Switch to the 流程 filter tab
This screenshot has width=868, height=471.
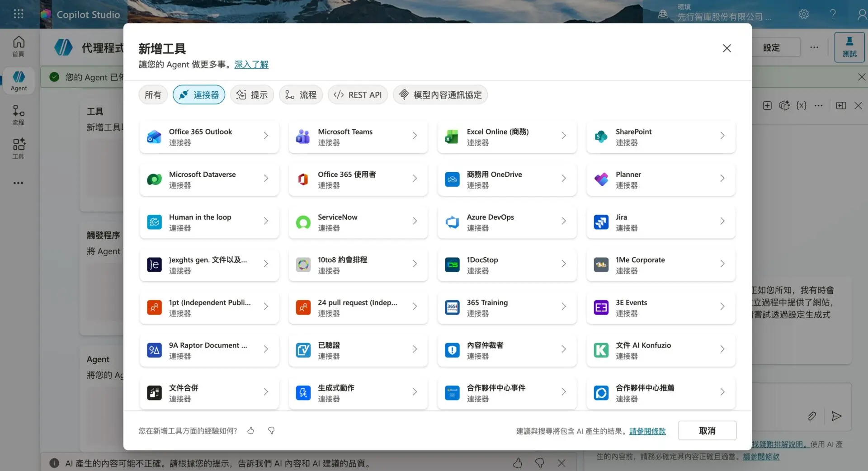click(301, 95)
